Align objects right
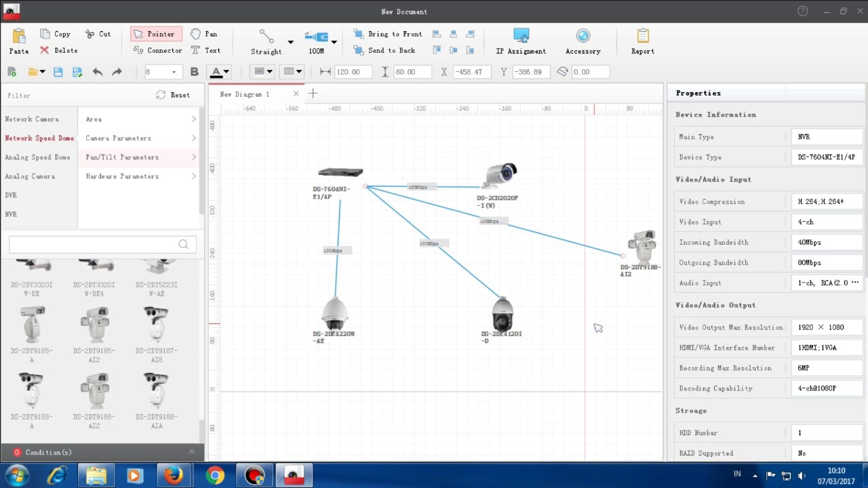This screenshot has height=488, width=868. pyautogui.click(x=470, y=34)
